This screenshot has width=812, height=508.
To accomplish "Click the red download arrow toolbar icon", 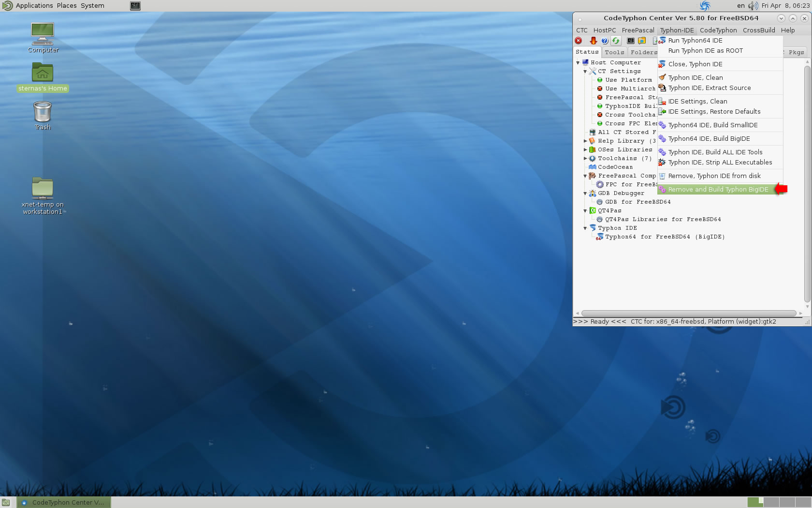I will coord(593,41).
